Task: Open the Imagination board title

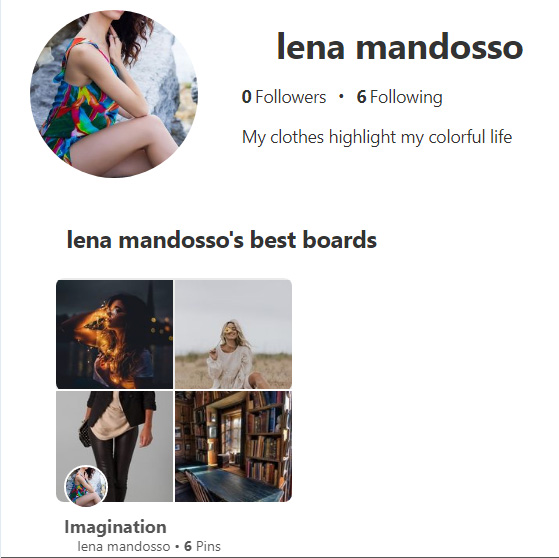Action: point(115,527)
